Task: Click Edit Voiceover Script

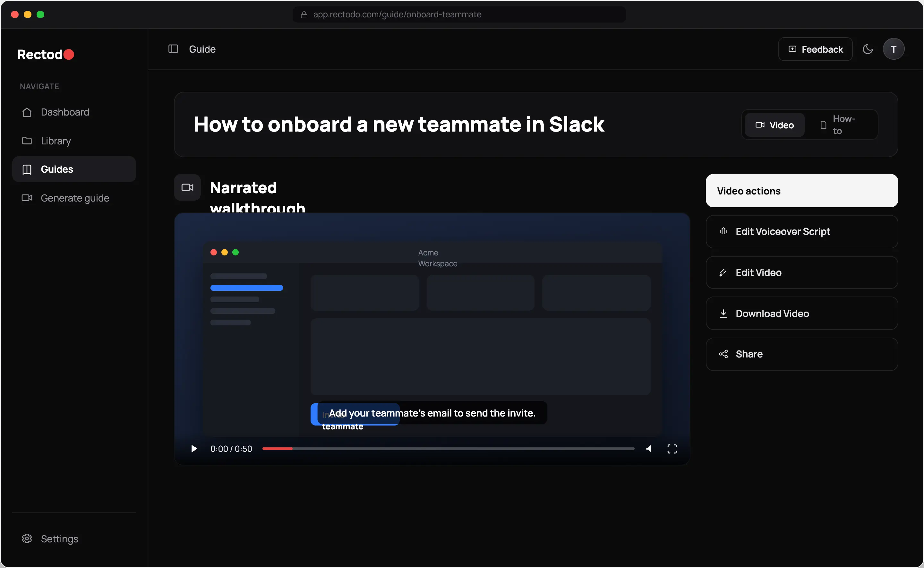Action: tap(801, 231)
